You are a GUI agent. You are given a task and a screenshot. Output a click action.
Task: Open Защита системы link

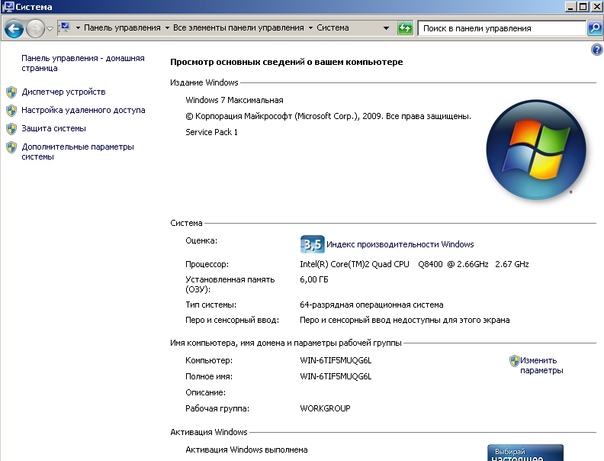click(x=54, y=129)
